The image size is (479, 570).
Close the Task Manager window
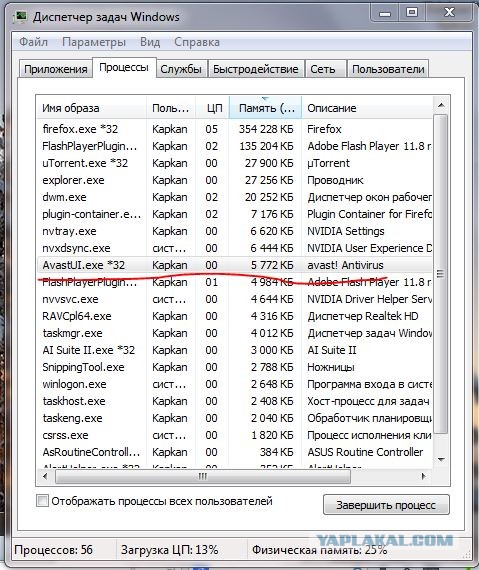pyautogui.click(x=449, y=13)
